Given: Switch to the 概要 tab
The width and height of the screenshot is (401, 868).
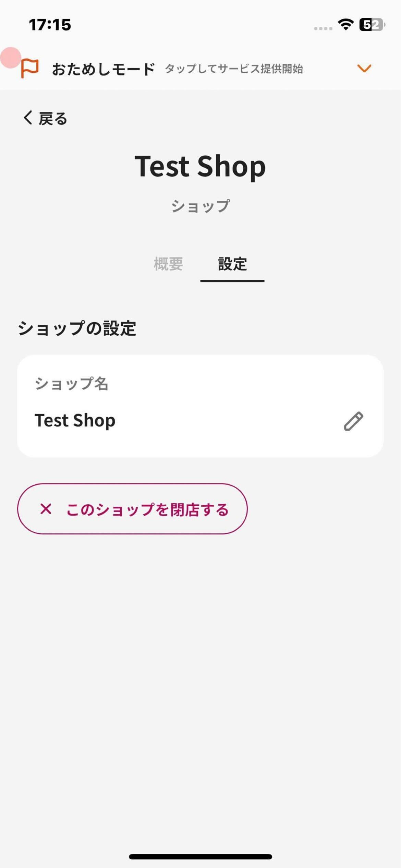Looking at the screenshot, I should coord(168,264).
